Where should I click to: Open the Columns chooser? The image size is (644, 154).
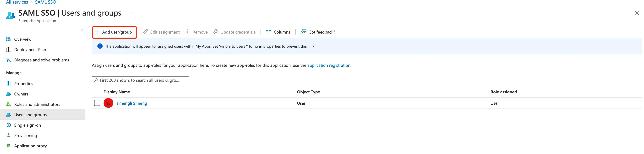pos(278,32)
